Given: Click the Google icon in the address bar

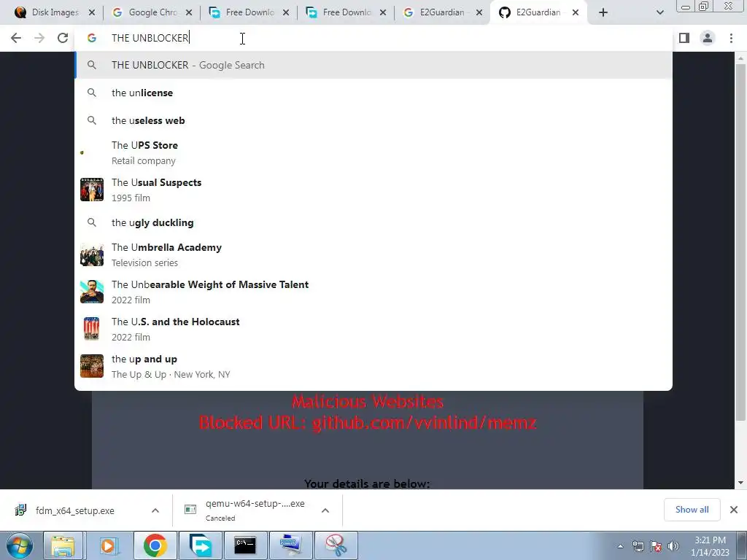Looking at the screenshot, I should tap(92, 38).
